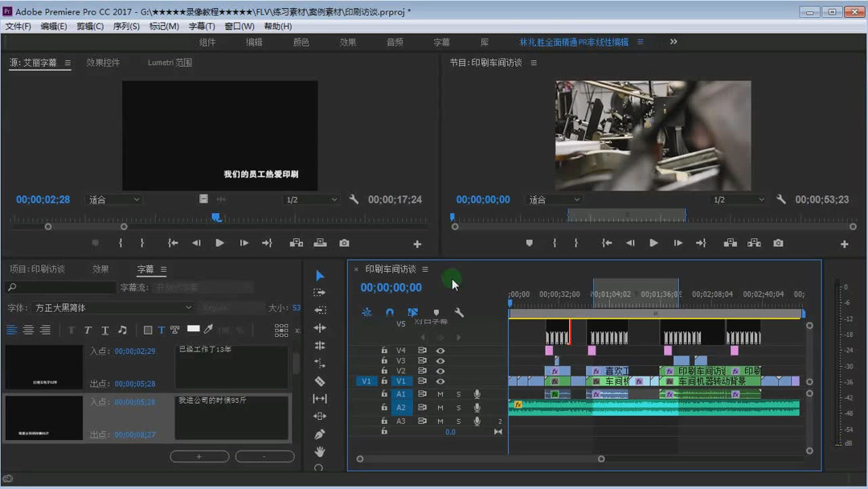Toggle timeline snap magnet icon
Screen dimensions: 868x489
(x=390, y=313)
